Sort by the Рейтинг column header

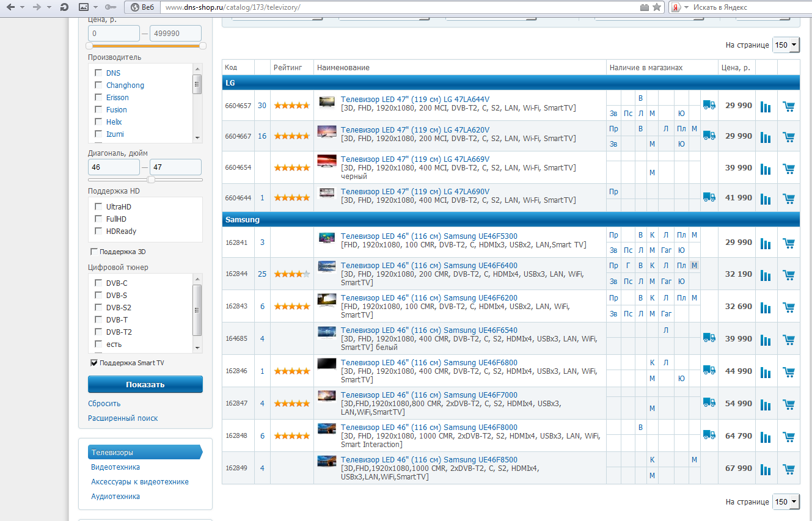pyautogui.click(x=288, y=67)
